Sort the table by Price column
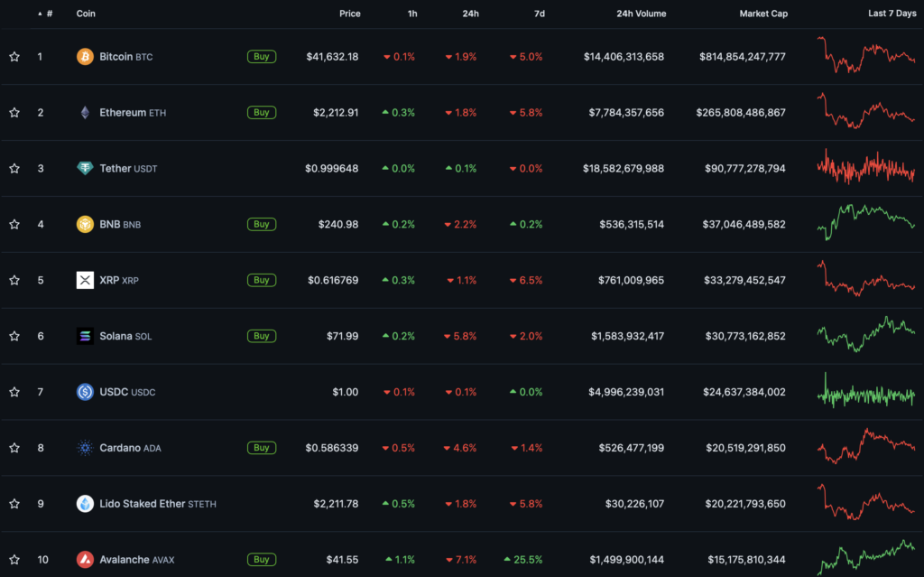Viewport: 924px width, 577px height. [x=349, y=14]
